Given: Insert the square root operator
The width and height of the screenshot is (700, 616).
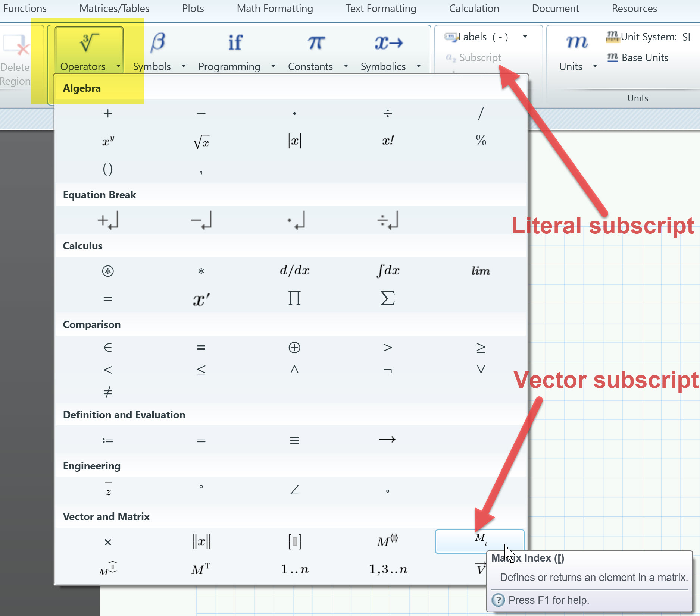Looking at the screenshot, I should click(x=201, y=142).
